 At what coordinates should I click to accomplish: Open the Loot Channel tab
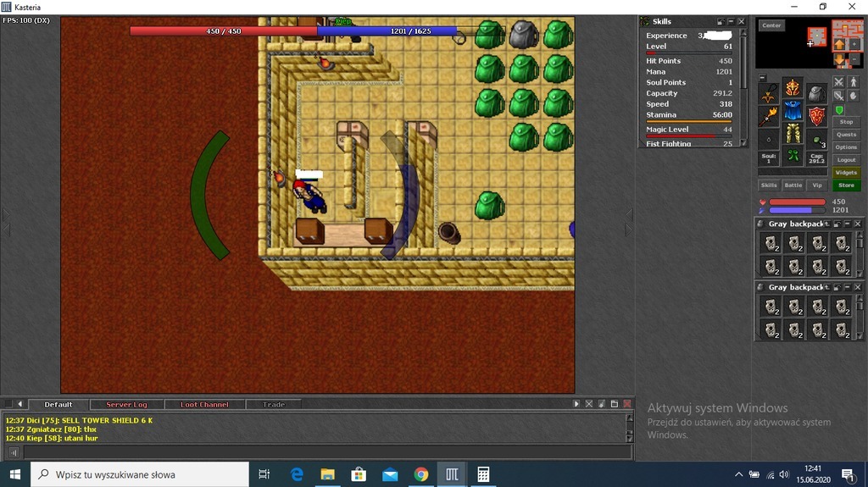tap(204, 405)
